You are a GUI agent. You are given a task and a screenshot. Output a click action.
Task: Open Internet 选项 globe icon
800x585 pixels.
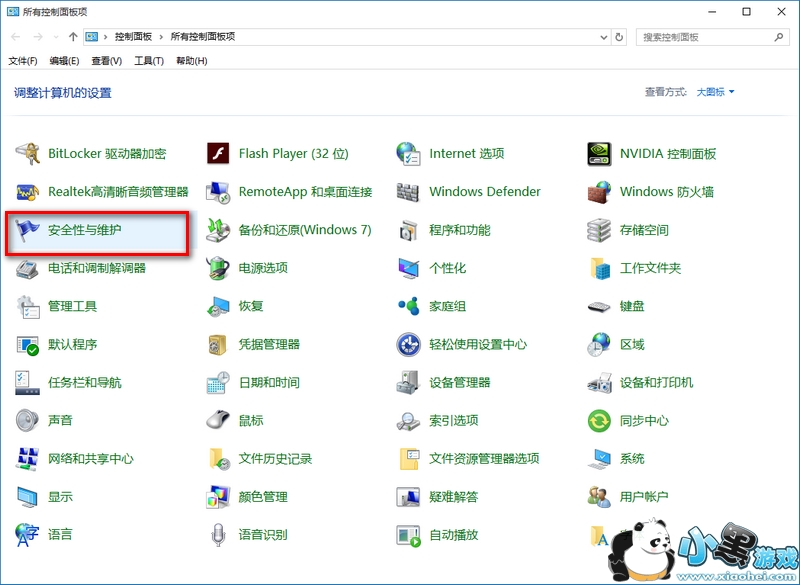pyautogui.click(x=408, y=154)
